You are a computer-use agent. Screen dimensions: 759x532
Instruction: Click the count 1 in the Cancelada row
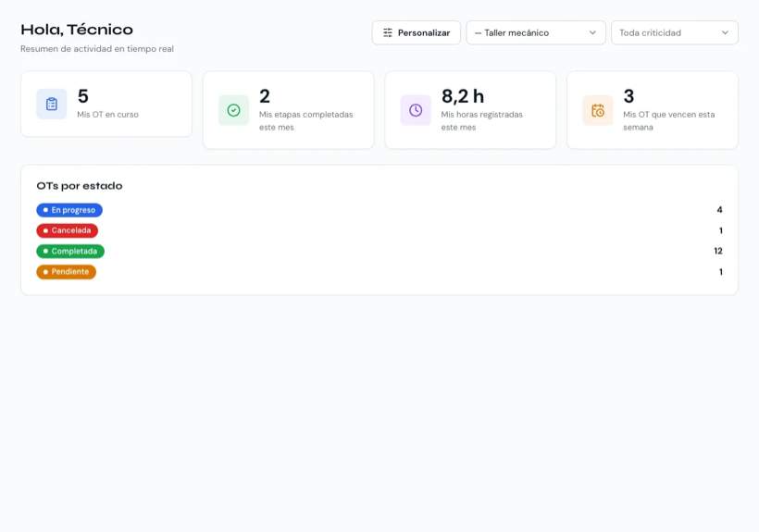(x=721, y=230)
